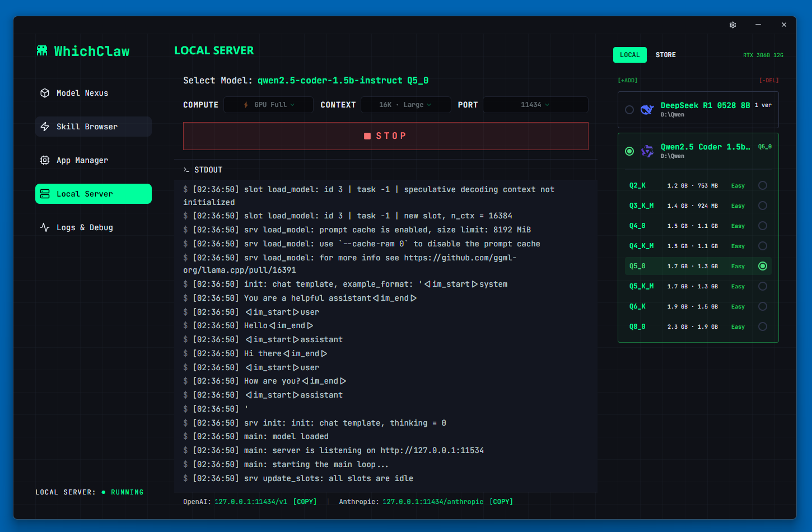812x532 pixels.
Task: Open the PORT 11434 dropdown
Action: click(x=535, y=105)
